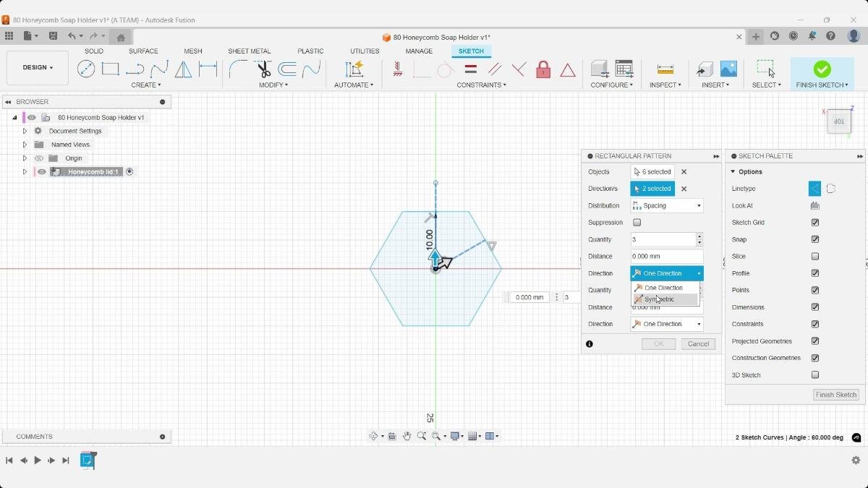The height and width of the screenshot is (488, 868).
Task: Select the Fillet modify tool
Action: [239, 69]
